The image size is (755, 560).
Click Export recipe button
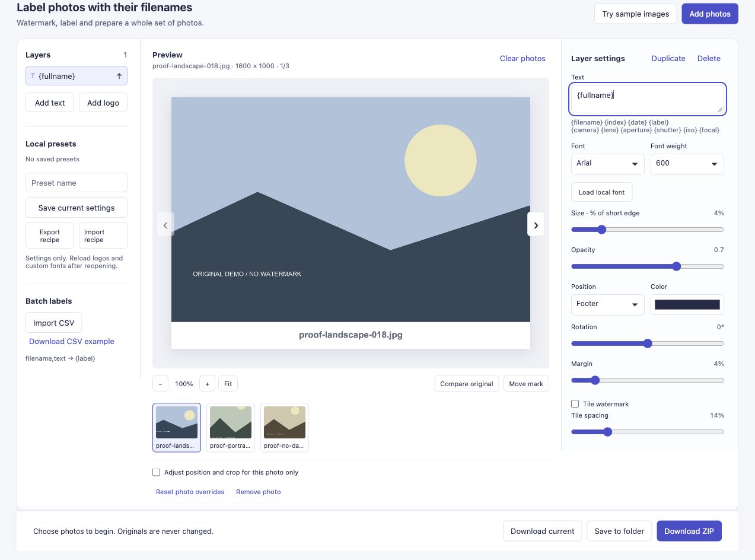click(x=50, y=236)
